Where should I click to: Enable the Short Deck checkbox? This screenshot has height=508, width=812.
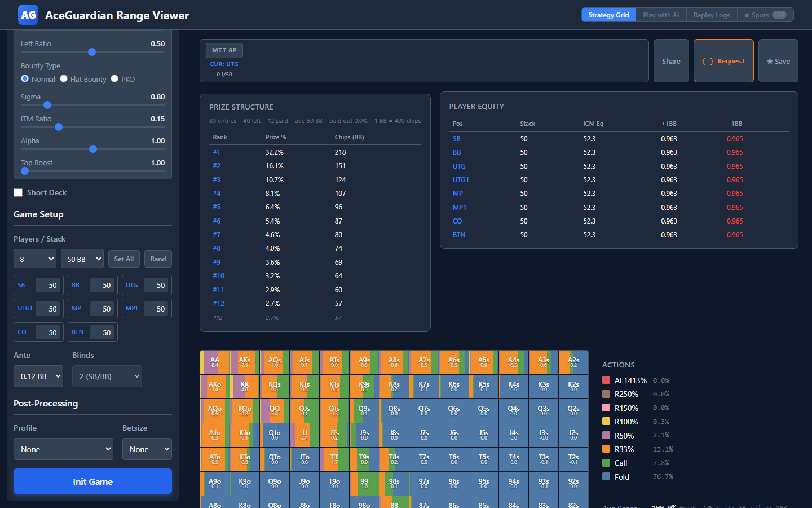point(18,192)
